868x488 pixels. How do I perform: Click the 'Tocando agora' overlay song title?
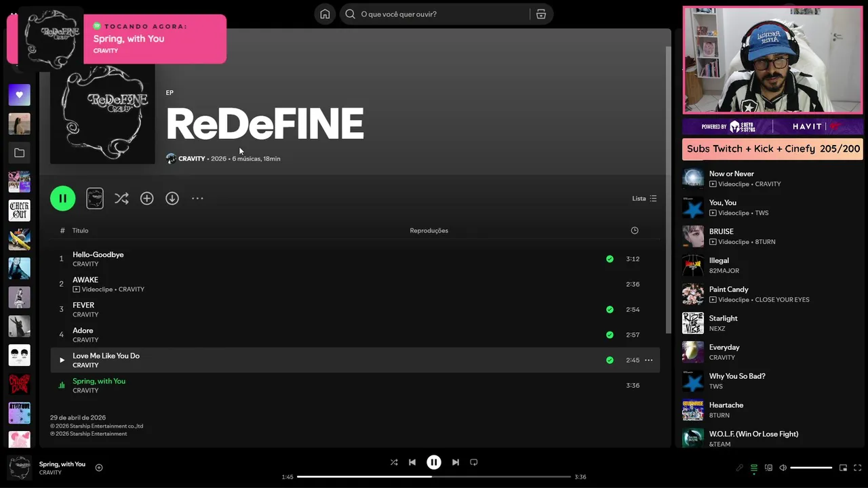[x=129, y=39]
